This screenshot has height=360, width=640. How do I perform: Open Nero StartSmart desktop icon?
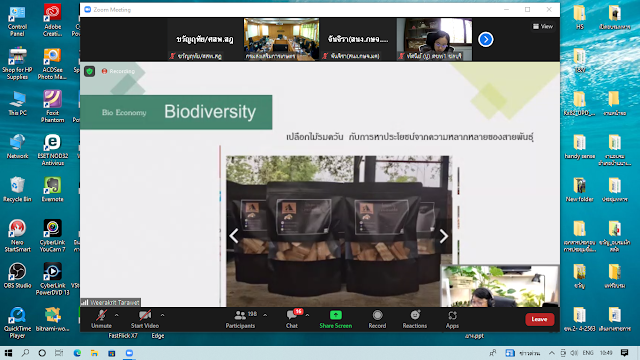tap(17, 236)
